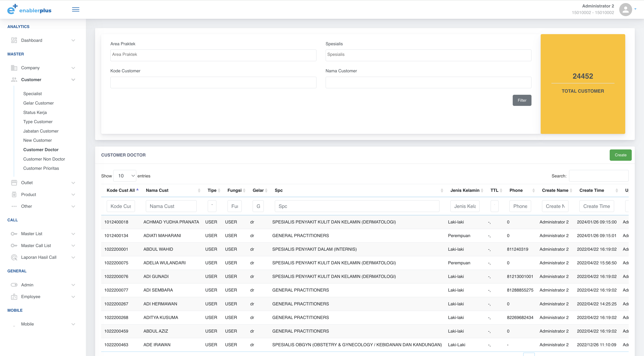Open Customer Prioritas submenu item
The image size is (644, 356).
tap(41, 168)
